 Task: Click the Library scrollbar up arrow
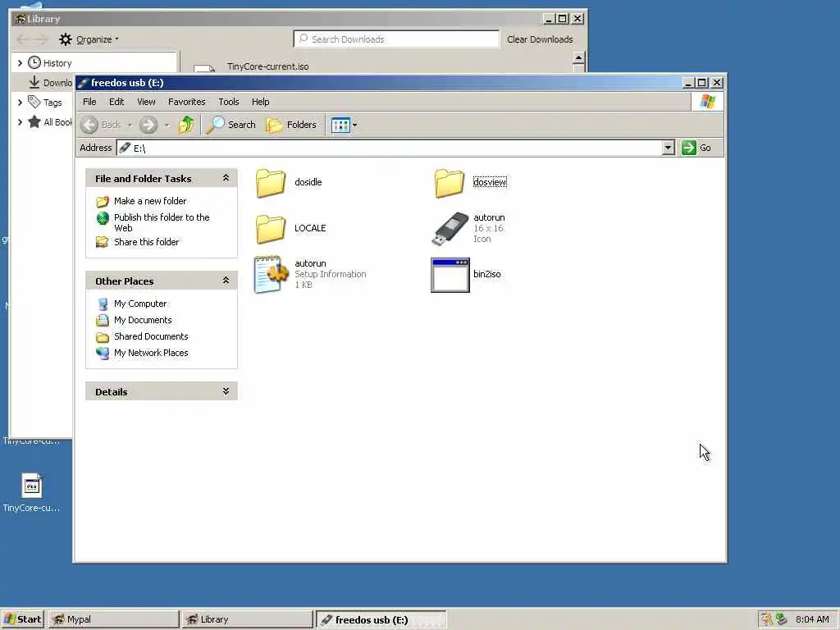(x=578, y=57)
